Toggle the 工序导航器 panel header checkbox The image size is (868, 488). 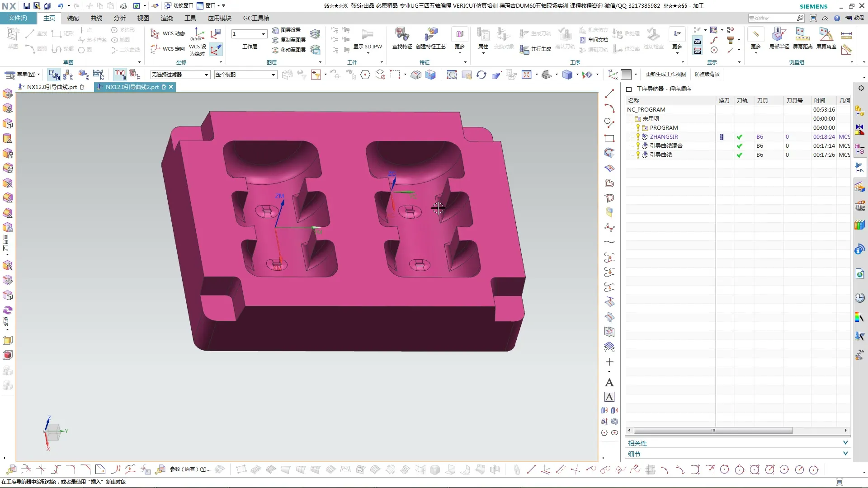coord(629,89)
